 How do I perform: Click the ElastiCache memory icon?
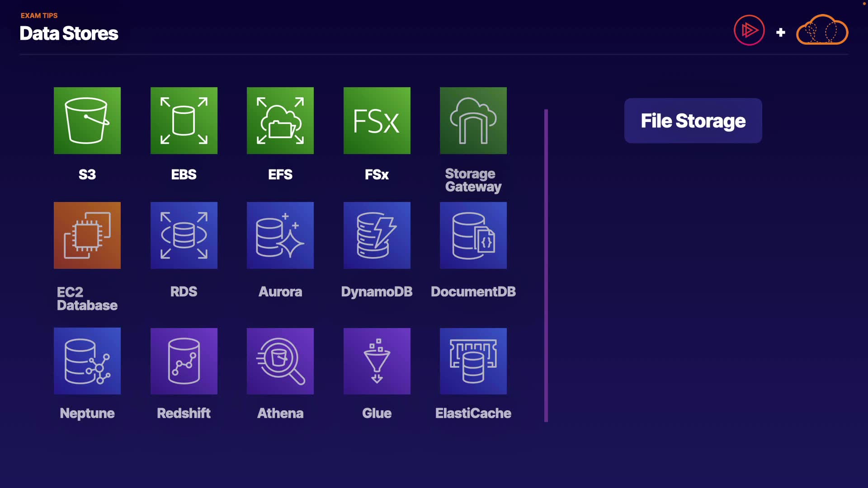pos(473,361)
